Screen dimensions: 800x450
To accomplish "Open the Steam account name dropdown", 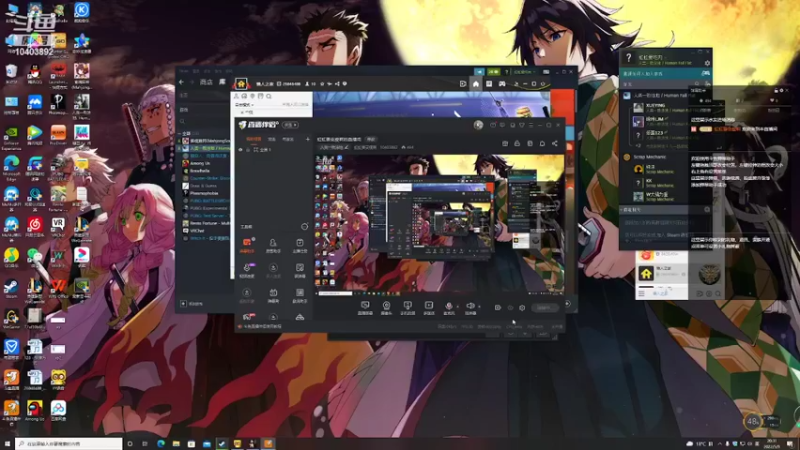I will coord(524,72).
